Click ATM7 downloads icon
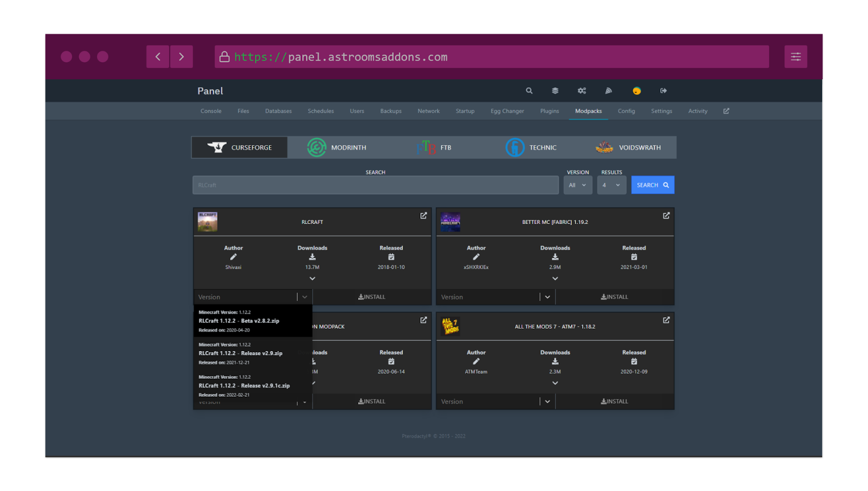868x491 pixels. click(x=555, y=361)
